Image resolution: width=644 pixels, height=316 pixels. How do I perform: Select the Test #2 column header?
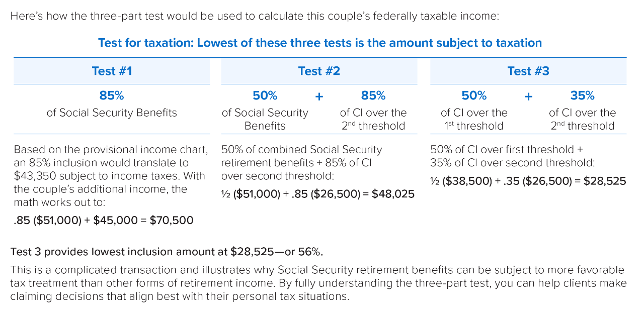tap(319, 71)
